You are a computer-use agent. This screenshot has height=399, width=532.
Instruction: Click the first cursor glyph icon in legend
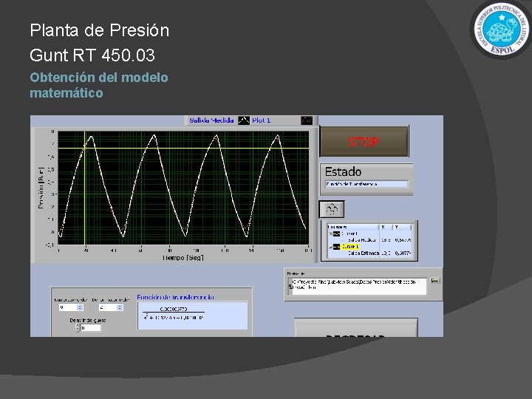pyautogui.click(x=336, y=233)
